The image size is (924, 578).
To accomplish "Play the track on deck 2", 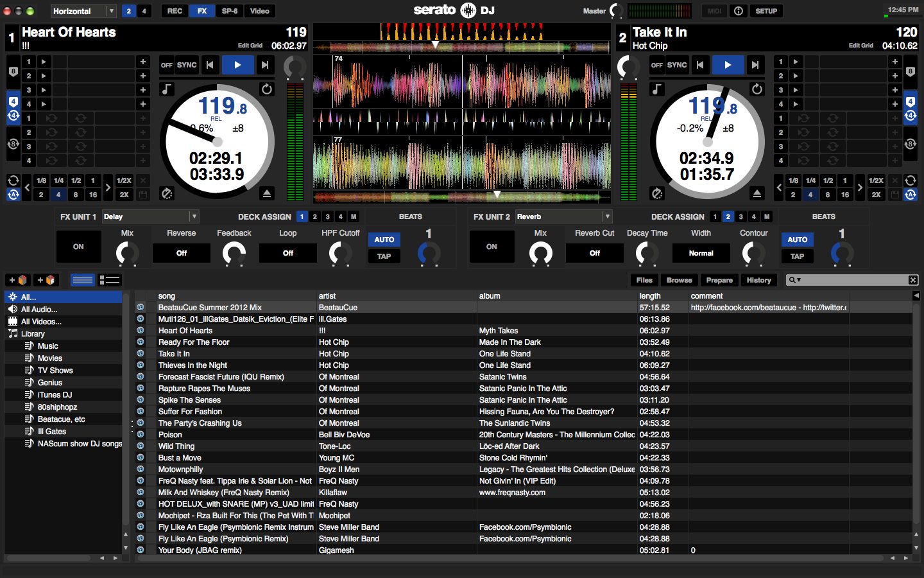I will pos(728,65).
